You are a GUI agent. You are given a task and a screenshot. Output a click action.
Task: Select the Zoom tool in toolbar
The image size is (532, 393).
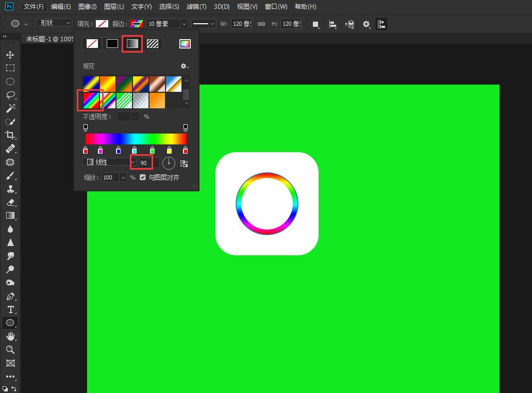click(10, 350)
